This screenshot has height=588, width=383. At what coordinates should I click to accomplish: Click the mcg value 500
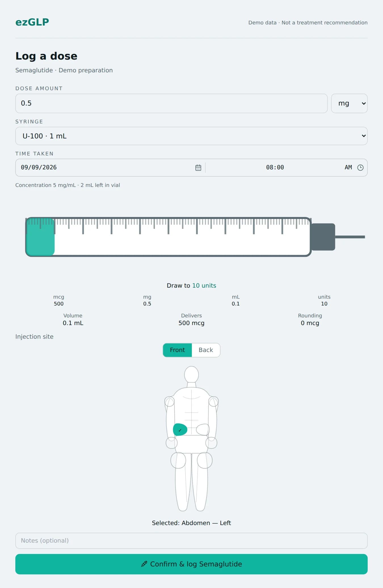point(59,304)
